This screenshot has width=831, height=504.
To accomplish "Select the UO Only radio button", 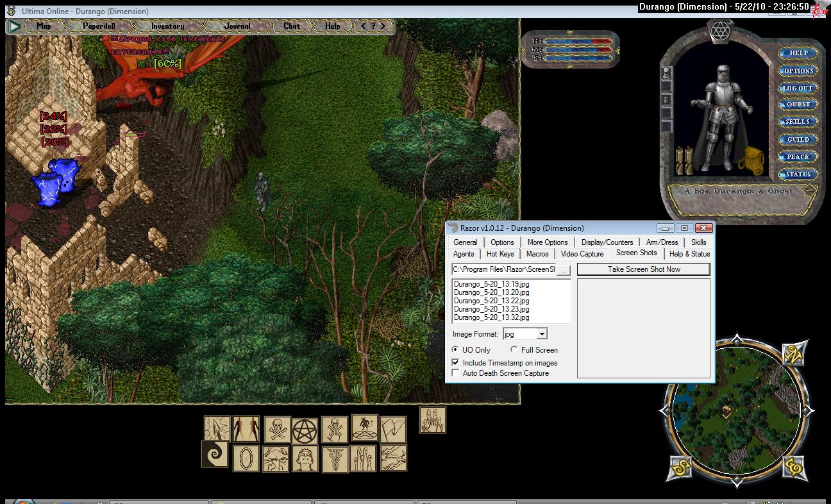I will [x=455, y=349].
